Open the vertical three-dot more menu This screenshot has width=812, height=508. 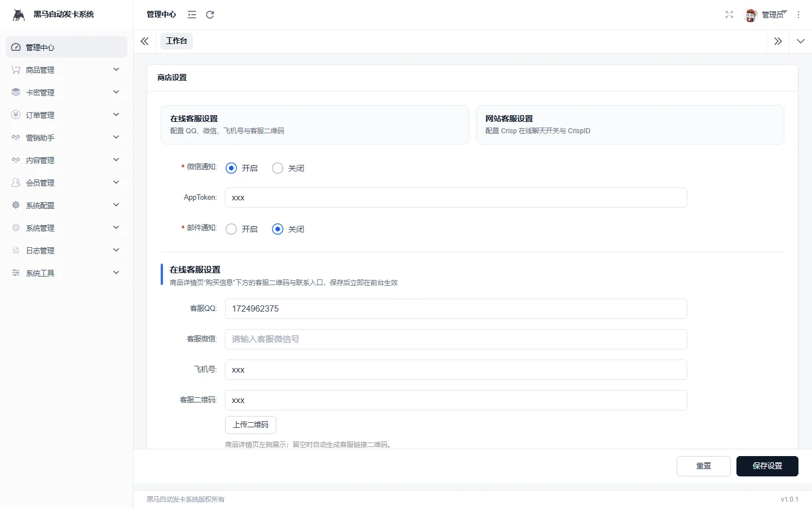pyautogui.click(x=798, y=15)
